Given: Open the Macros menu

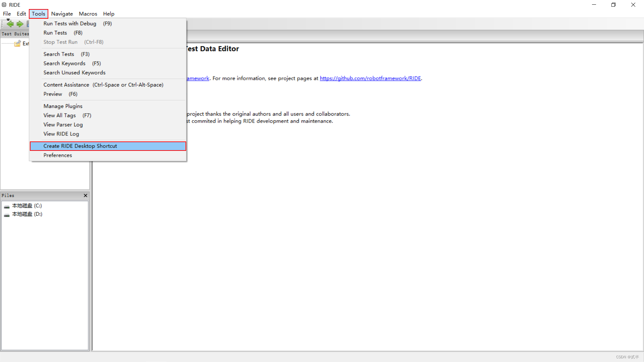Looking at the screenshot, I should [88, 14].
